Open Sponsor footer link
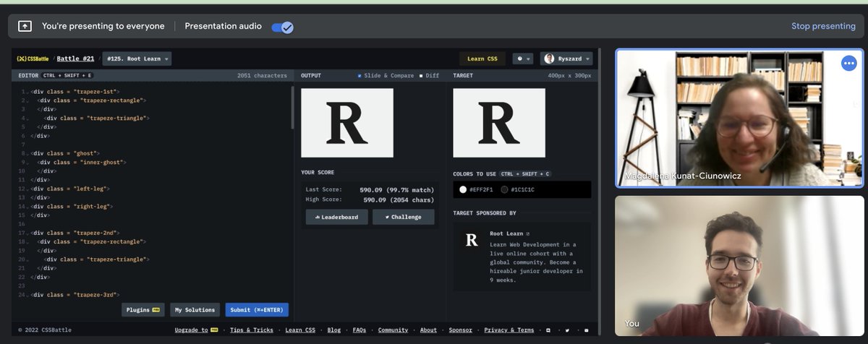 coord(460,330)
